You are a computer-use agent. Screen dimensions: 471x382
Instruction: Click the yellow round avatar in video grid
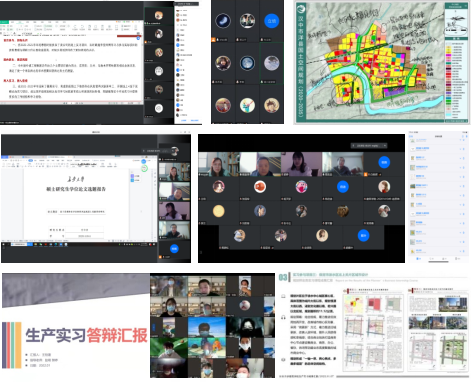click(x=219, y=211)
